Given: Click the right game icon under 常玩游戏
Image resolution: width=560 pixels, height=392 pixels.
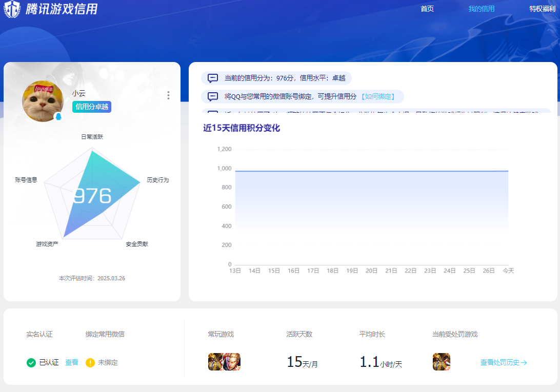Looking at the screenshot, I should 232,362.
